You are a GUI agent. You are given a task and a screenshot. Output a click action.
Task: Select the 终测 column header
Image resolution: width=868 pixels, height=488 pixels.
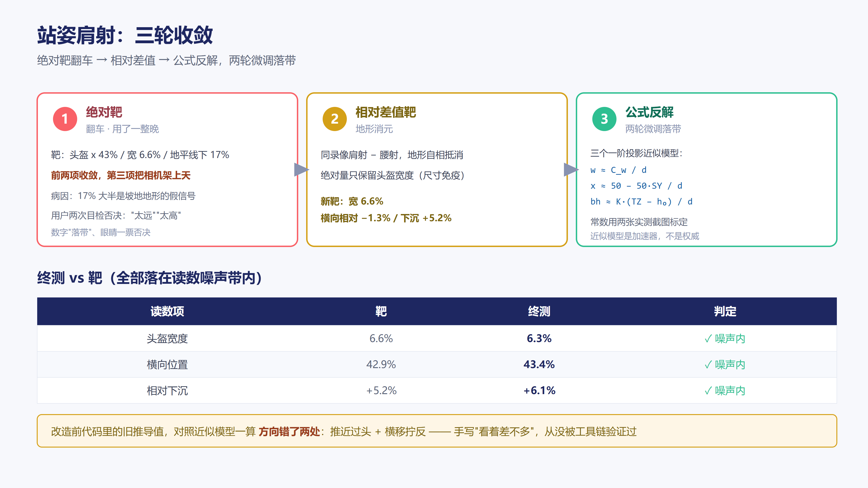click(539, 311)
